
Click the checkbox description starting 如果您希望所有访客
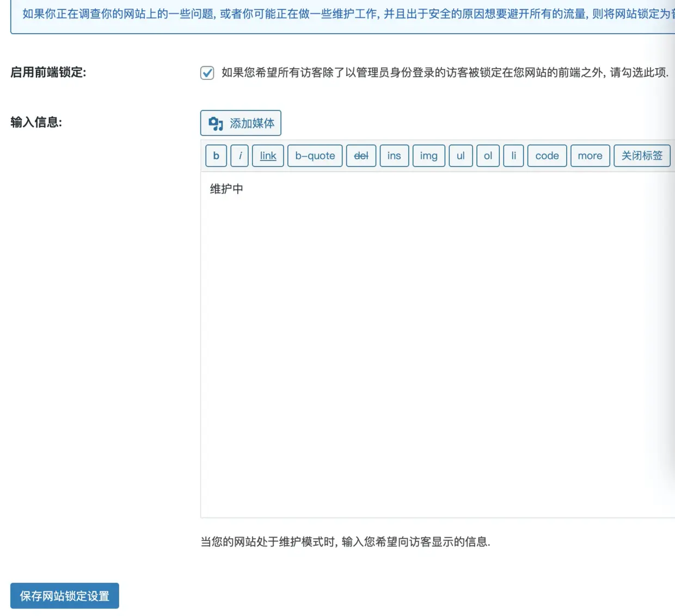[x=445, y=72]
